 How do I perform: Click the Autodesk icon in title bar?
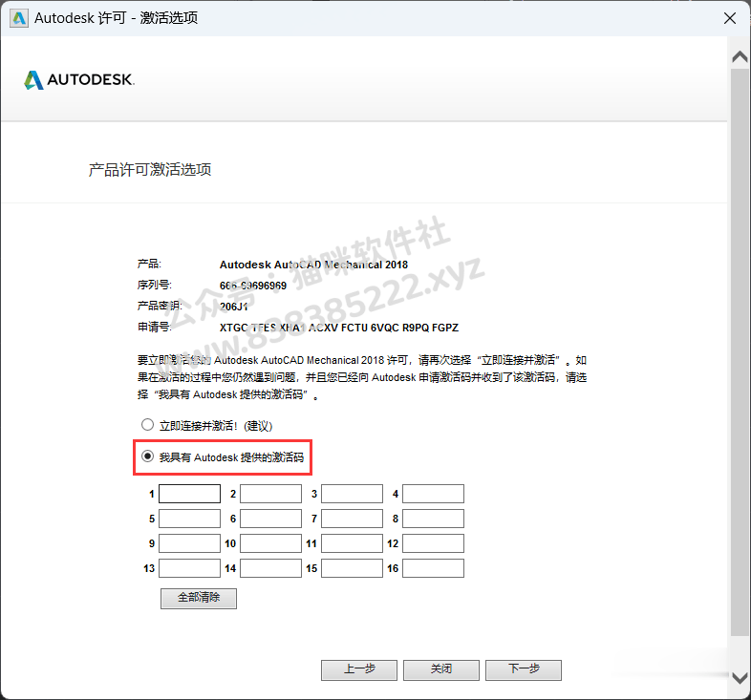tap(19, 18)
